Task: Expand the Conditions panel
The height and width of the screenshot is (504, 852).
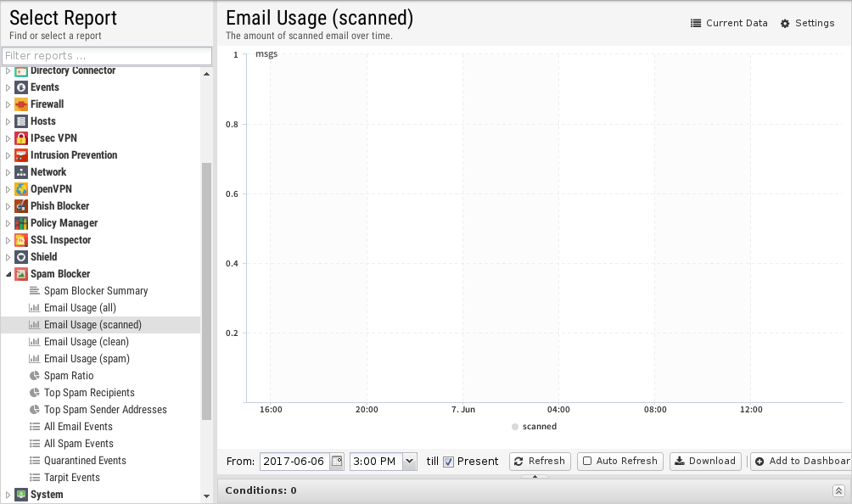Action: coord(838,490)
